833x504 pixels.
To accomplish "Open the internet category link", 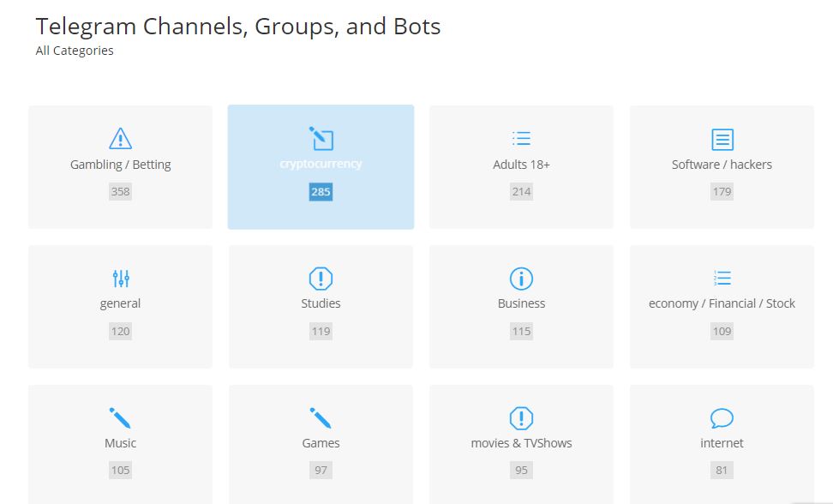I will pos(722,443).
